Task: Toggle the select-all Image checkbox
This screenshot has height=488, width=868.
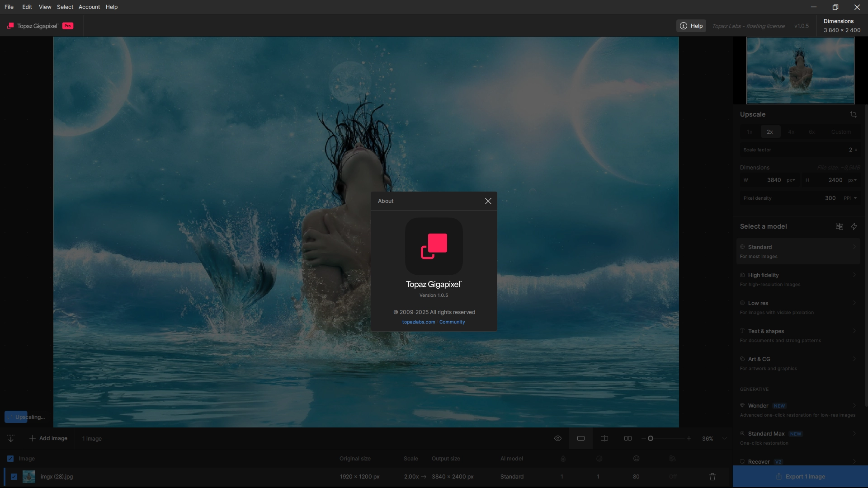Action: pos(10,459)
